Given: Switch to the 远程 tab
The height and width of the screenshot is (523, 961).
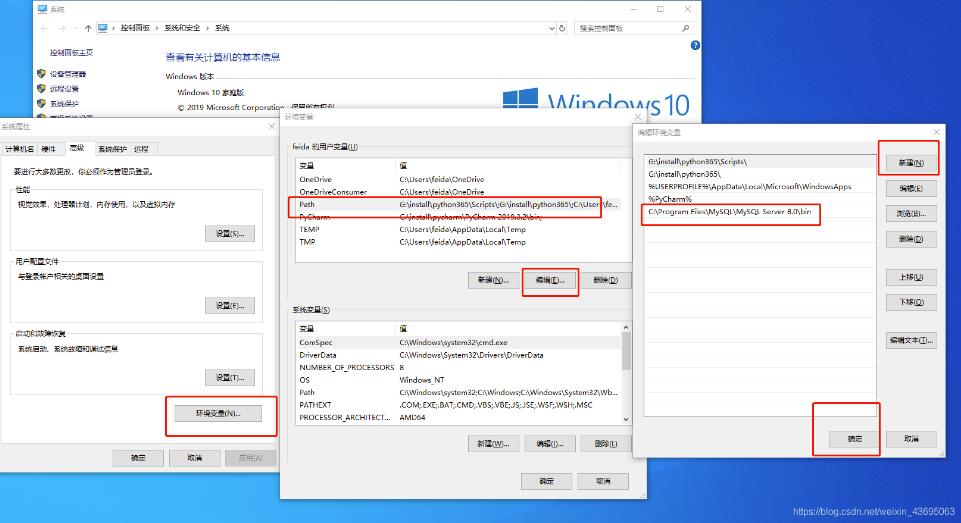Looking at the screenshot, I should pos(142,149).
